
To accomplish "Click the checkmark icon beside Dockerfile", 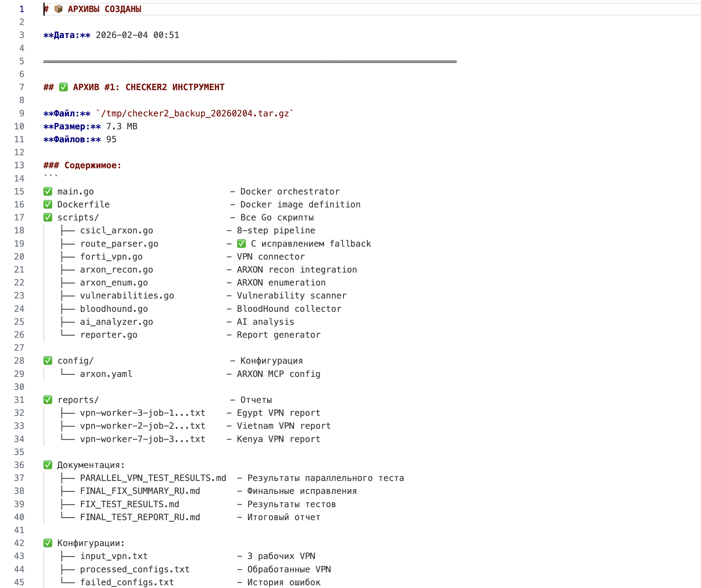I will point(48,204).
